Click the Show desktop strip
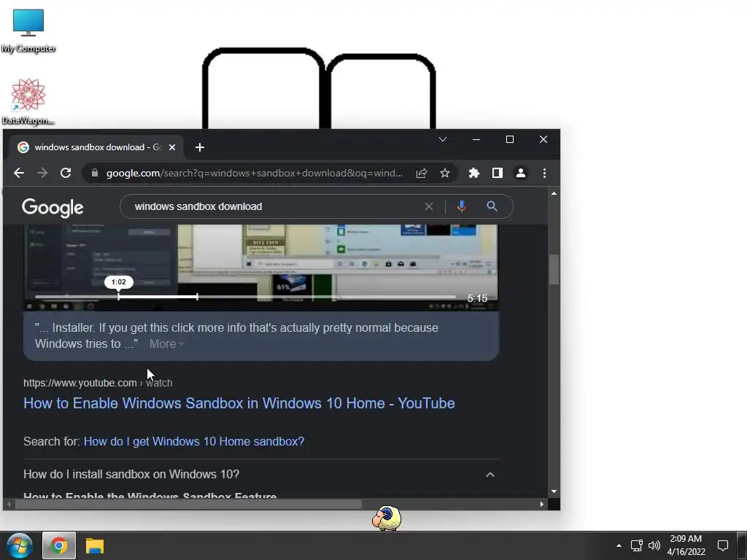The width and height of the screenshot is (747, 560). (x=742, y=545)
